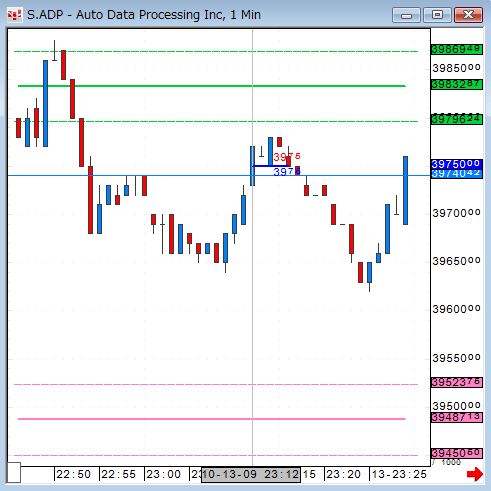The image size is (491, 491).
Task: Click the 3985000 price scale value
Action: point(456,68)
